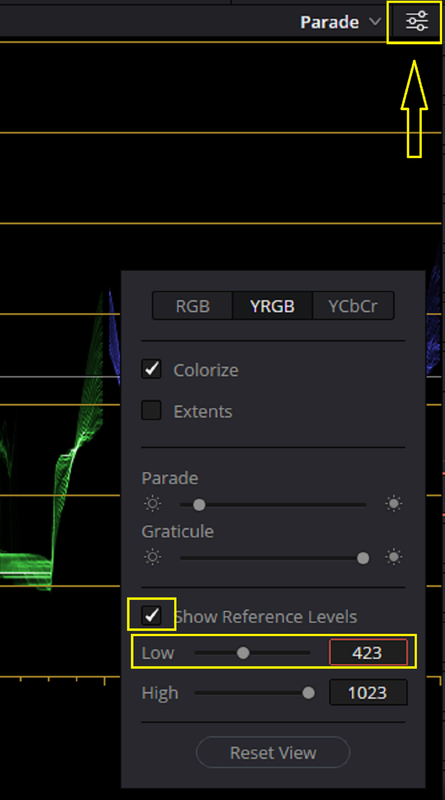The image size is (445, 800).
Task: Uncheck Show Reference Levels
Action: click(151, 615)
